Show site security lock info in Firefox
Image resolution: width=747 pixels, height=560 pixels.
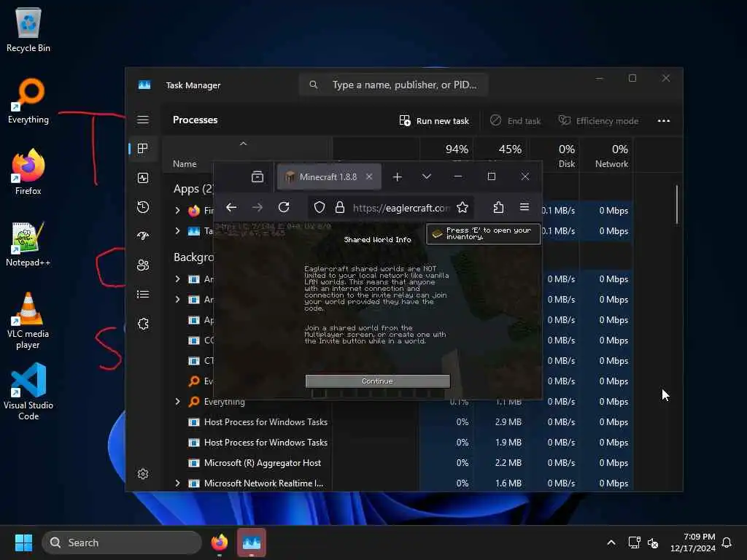(x=340, y=207)
